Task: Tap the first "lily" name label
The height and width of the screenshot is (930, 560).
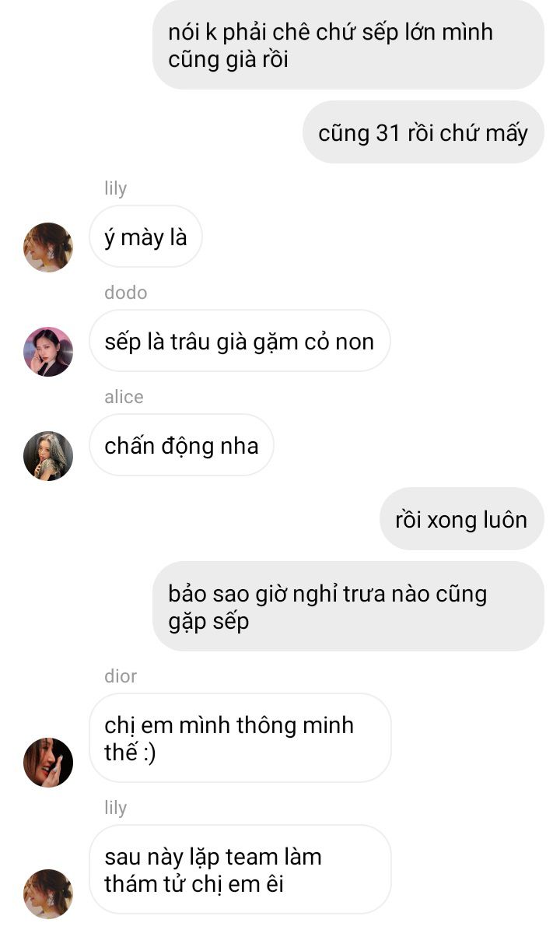Action: (116, 188)
